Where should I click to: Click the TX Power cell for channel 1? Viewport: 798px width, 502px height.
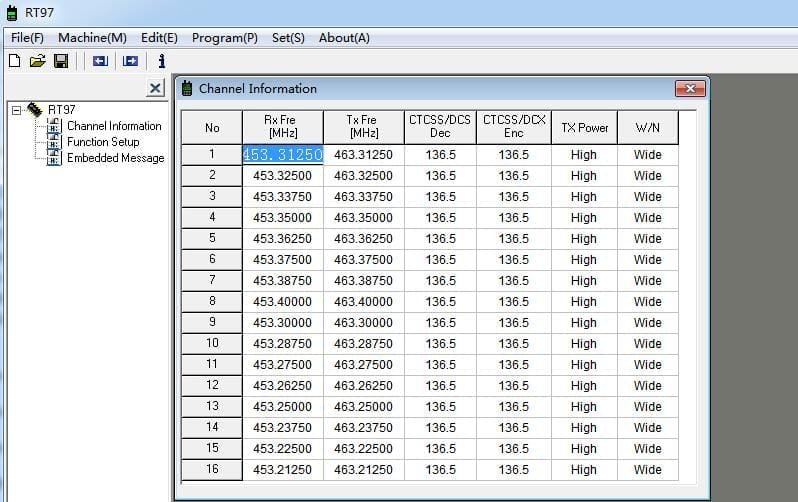click(583, 155)
